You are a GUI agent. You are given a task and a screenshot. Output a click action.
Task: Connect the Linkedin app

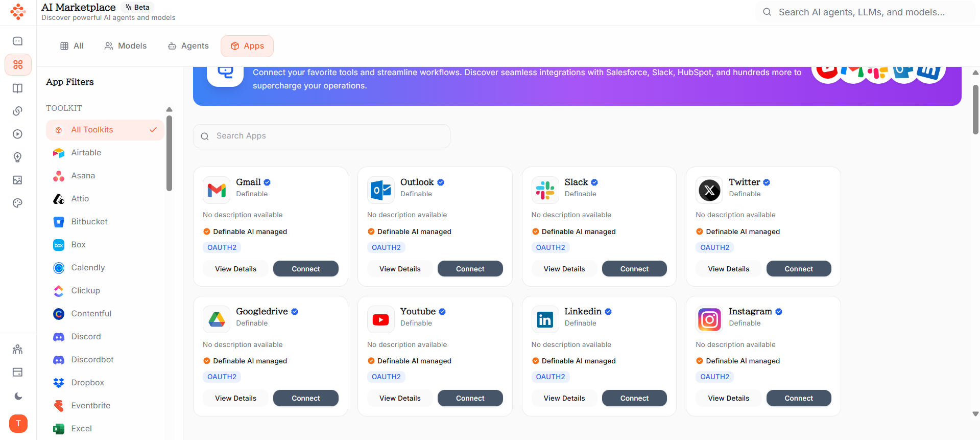[x=634, y=398]
